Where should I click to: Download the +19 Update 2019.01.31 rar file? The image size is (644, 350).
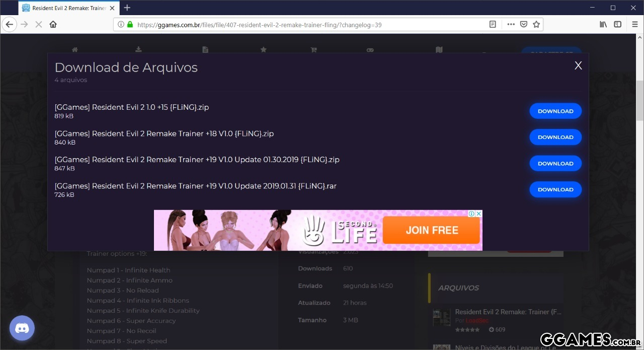pos(555,189)
